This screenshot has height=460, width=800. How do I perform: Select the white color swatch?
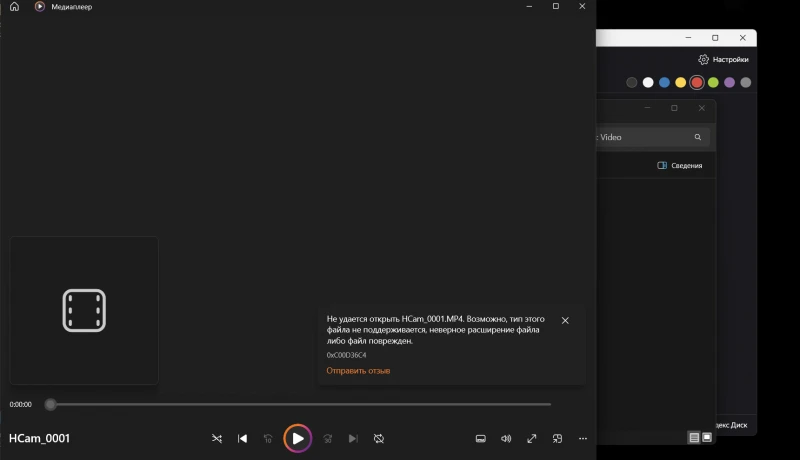point(648,83)
